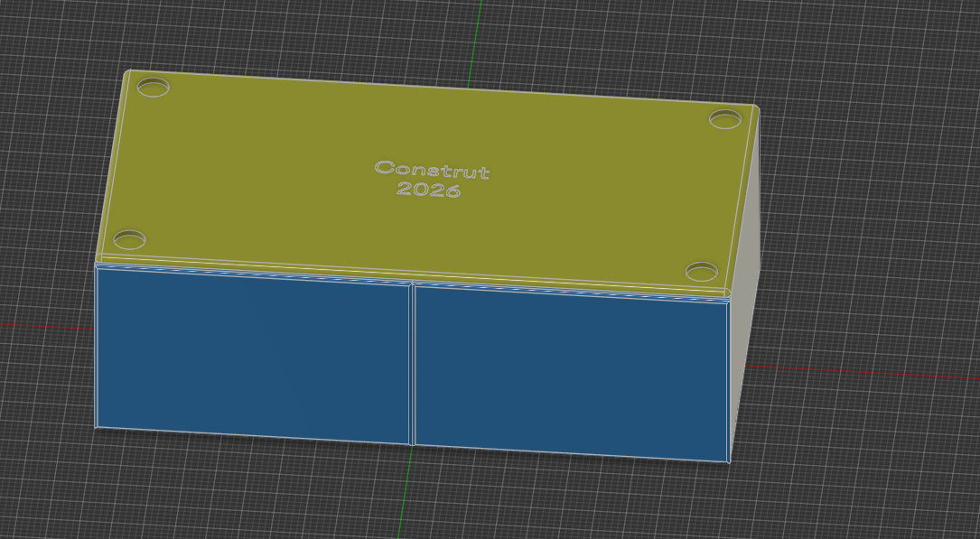Click the embossed 'Construt' text
Image resolution: width=980 pixels, height=539 pixels.
(x=432, y=170)
